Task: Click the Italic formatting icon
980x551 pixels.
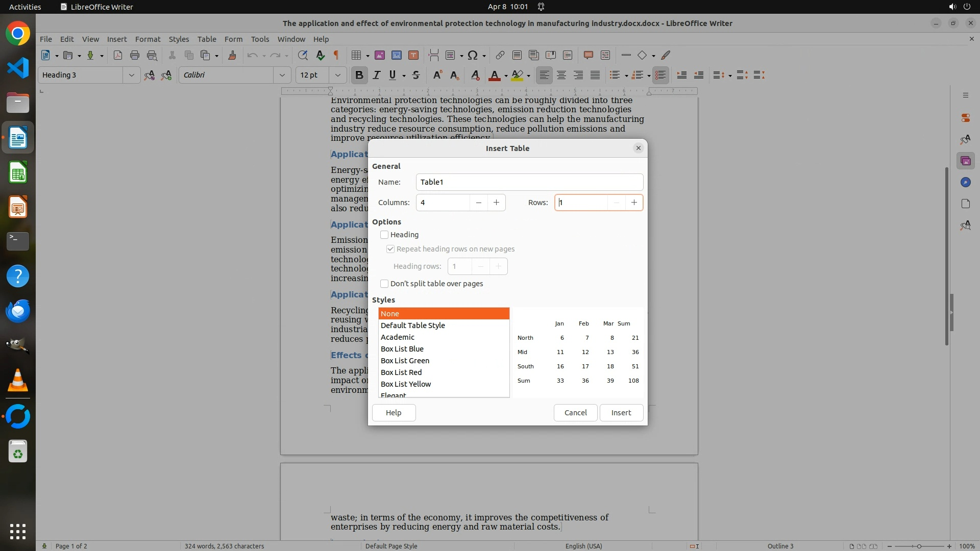Action: click(x=376, y=75)
